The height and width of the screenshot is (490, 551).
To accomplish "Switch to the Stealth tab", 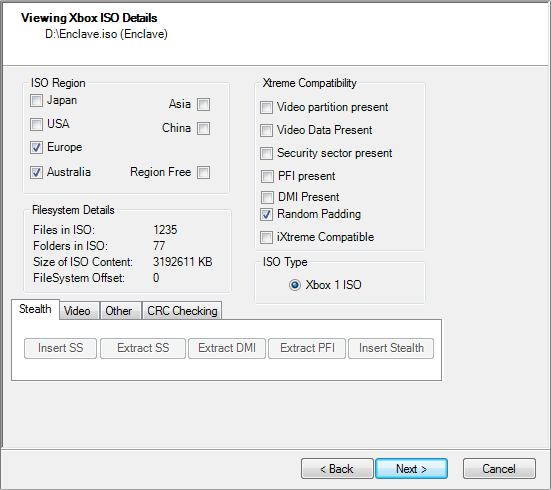I will point(35,309).
